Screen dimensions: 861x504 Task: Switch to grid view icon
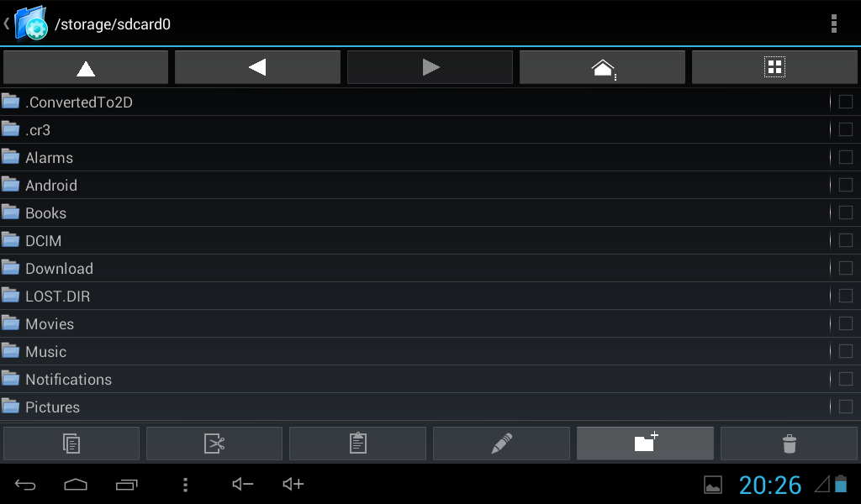pyautogui.click(x=774, y=67)
